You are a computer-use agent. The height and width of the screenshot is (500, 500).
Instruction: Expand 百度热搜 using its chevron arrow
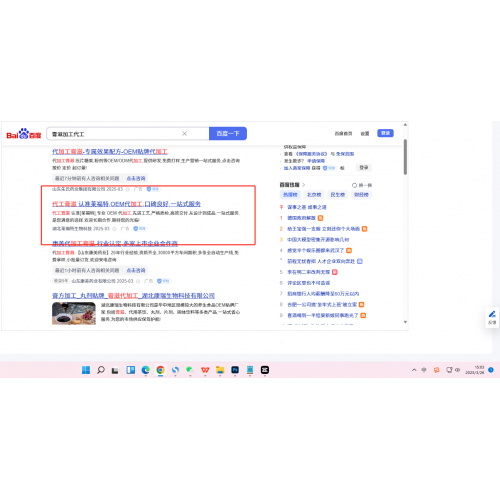304,185
